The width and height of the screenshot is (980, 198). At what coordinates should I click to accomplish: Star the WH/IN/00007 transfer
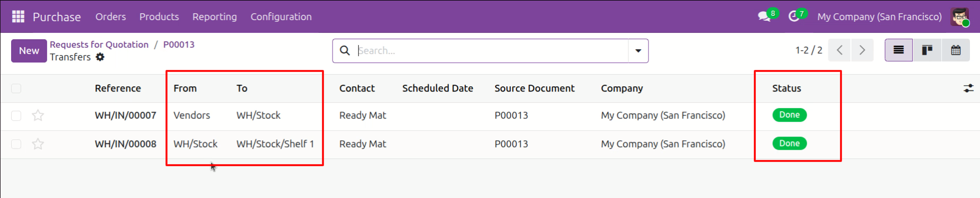pos(38,115)
